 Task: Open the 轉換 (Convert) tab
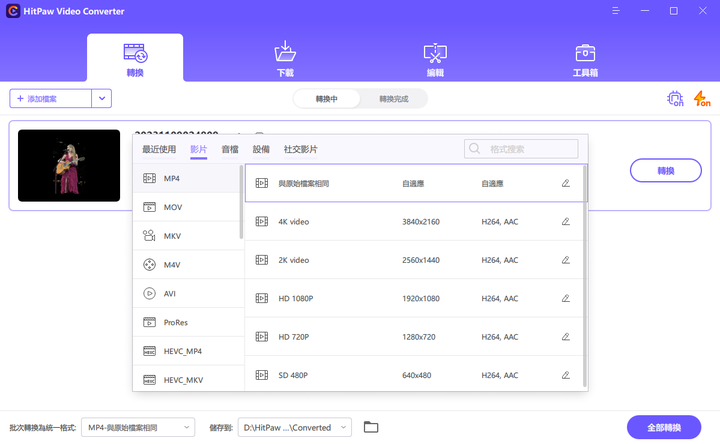click(x=135, y=58)
